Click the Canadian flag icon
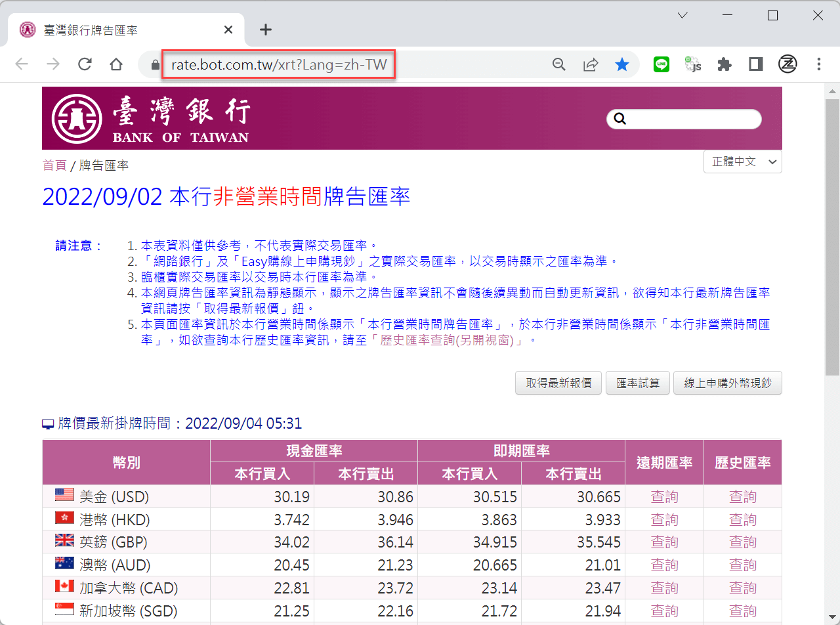Screen dimensions: 840x625 (x=64, y=586)
